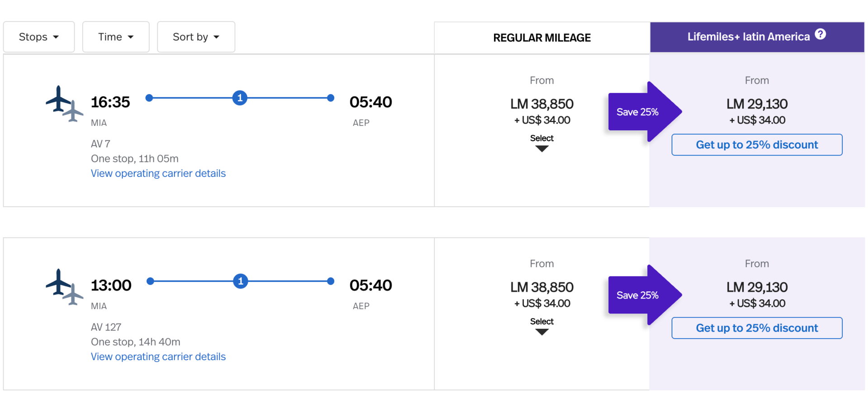Click the LM 29,130 Lifemiles+ price for AV 7
Viewport: 868px width, 393px height.
(757, 104)
